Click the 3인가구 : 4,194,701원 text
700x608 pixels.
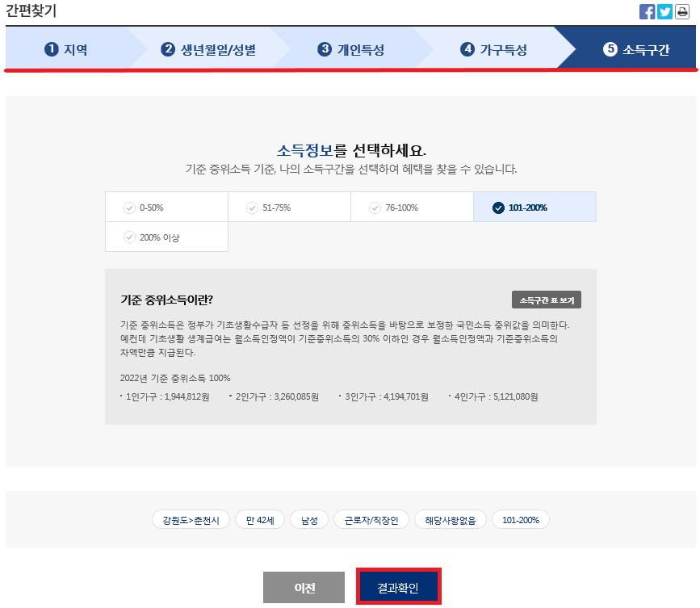387,396
